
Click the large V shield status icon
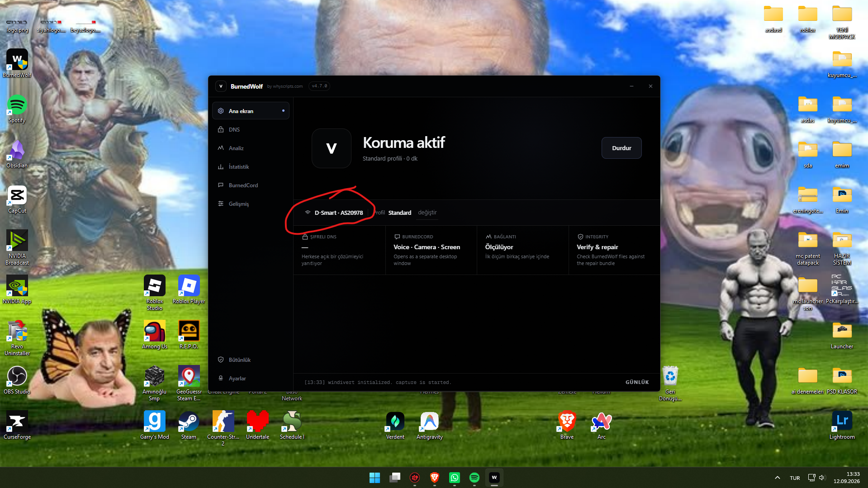point(332,148)
